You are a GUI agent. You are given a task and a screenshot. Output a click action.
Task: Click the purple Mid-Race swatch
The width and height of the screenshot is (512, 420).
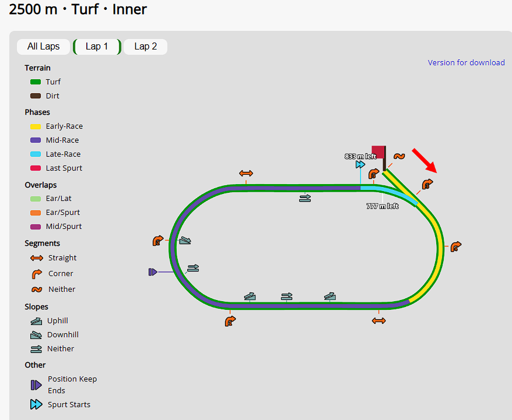tap(36, 140)
